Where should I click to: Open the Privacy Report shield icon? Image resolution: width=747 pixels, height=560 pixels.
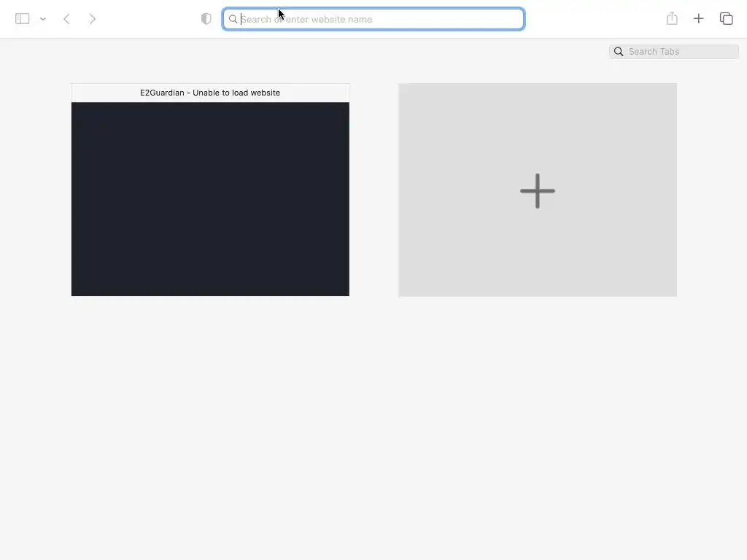pos(206,19)
